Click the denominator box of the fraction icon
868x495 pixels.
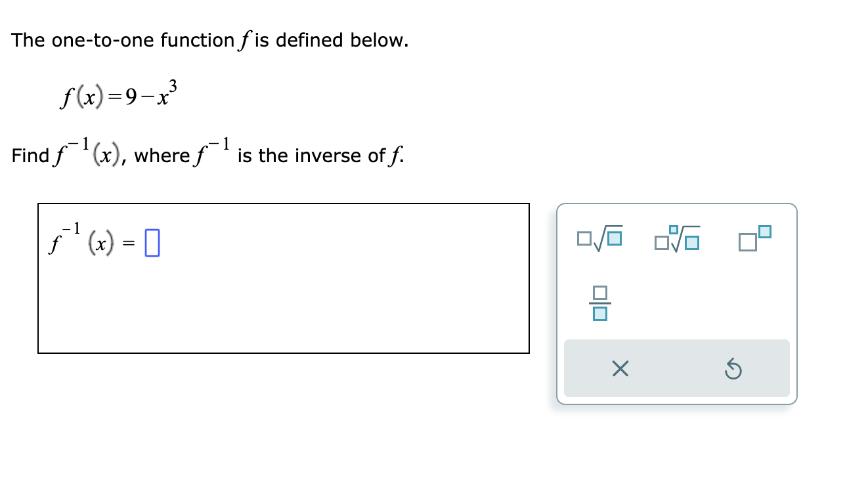coord(599,313)
